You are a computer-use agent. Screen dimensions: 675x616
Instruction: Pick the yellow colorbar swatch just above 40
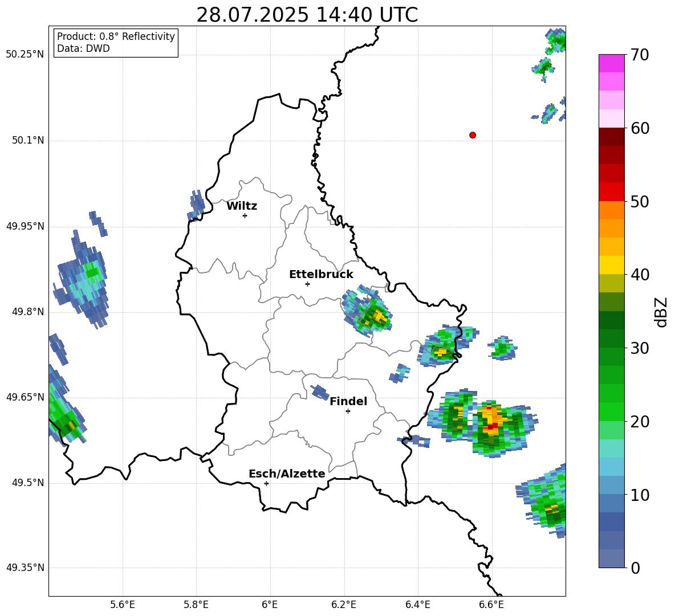coord(611,265)
